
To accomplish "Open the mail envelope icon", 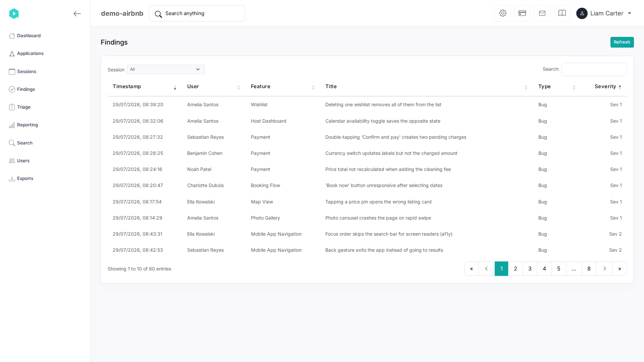I will pyautogui.click(x=542, y=13).
